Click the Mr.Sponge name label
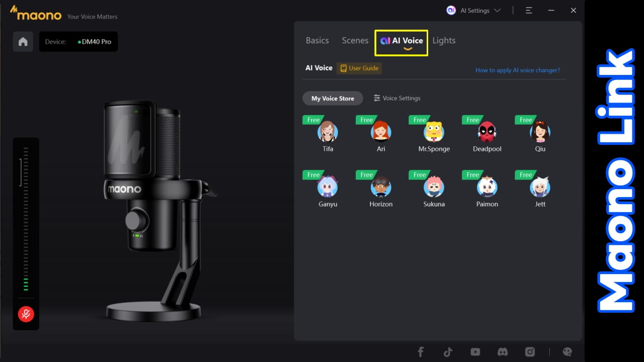Image resolution: width=644 pixels, height=362 pixels. (x=434, y=149)
